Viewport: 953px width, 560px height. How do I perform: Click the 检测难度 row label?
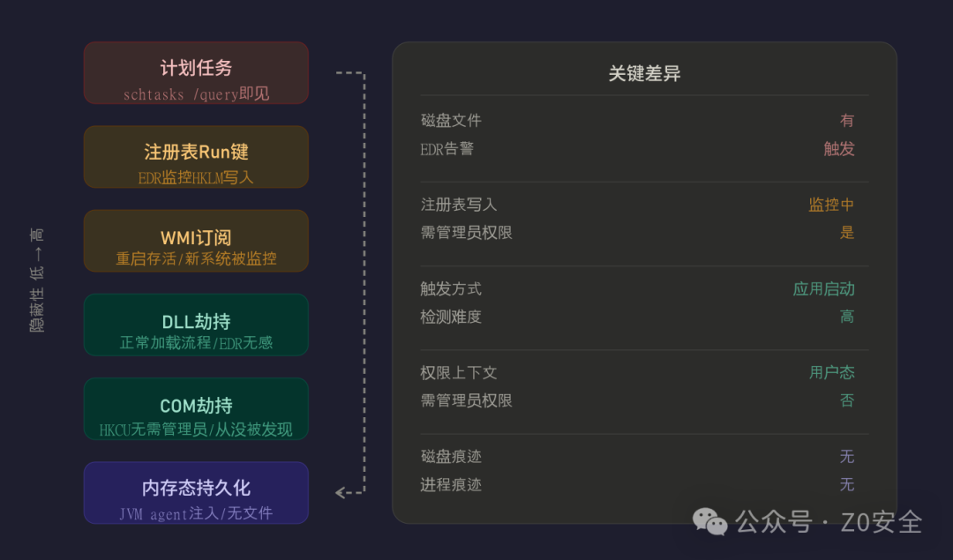451,317
